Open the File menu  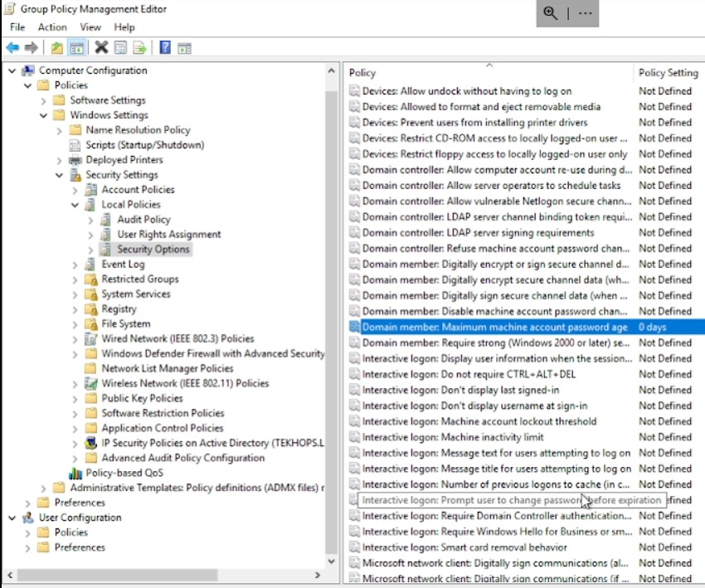[x=17, y=27]
